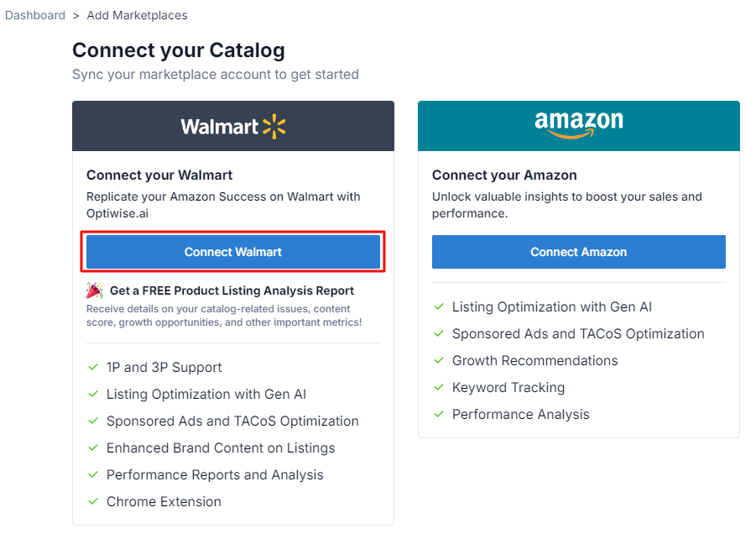Click Sponsored Ads item in Amazon card
The image size is (756, 534).
tap(578, 334)
